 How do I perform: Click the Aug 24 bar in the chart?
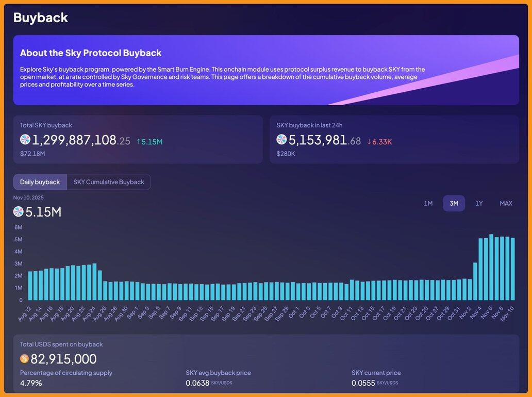click(x=94, y=282)
